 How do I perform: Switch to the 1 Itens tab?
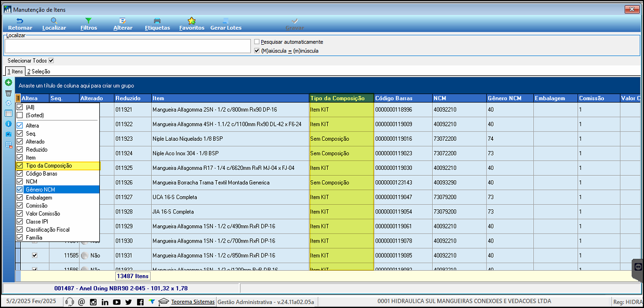(15, 71)
